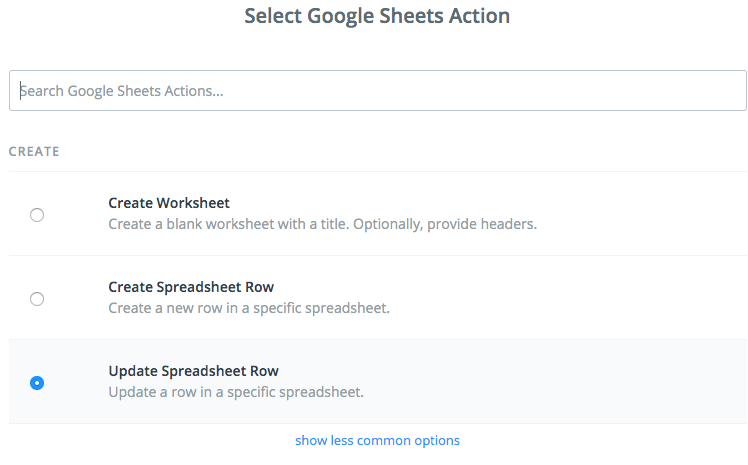Image resolution: width=748 pixels, height=465 pixels.
Task: Focus the Search Google Sheets Actions field
Action: coord(377,91)
